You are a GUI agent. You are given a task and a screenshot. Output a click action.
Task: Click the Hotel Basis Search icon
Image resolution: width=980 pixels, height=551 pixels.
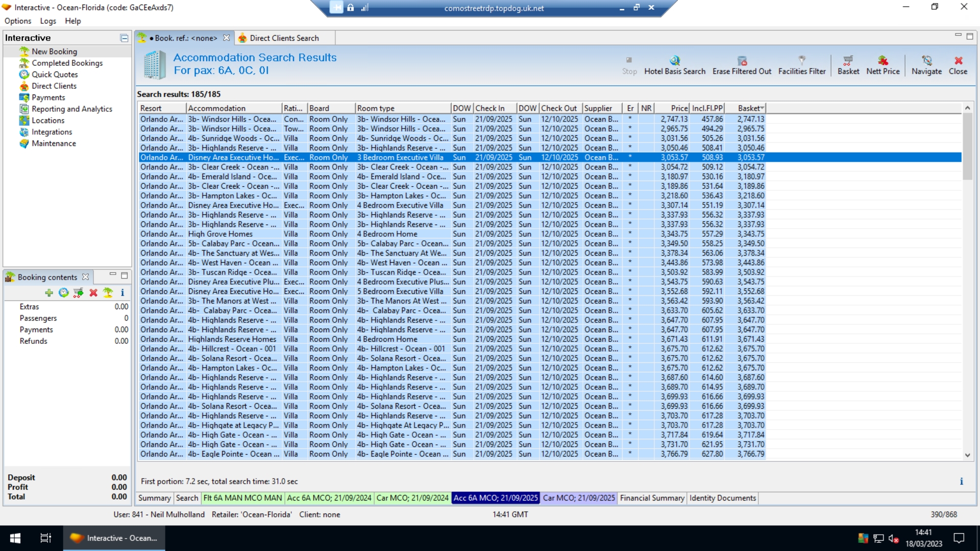click(x=675, y=61)
